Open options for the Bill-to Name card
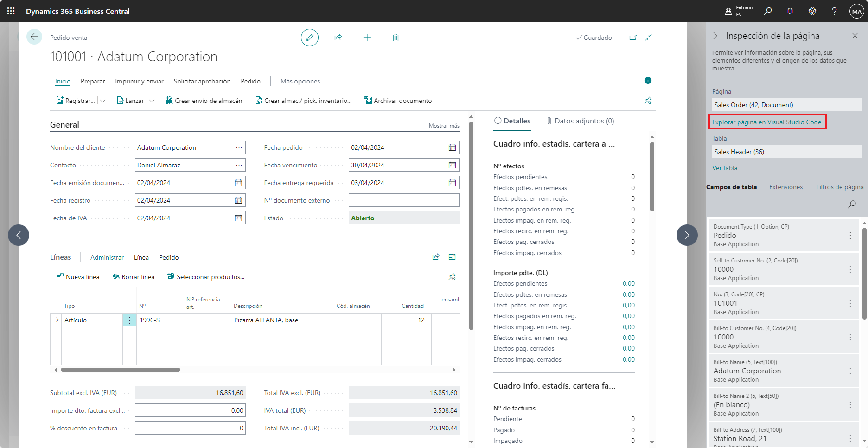Viewport: 868px width, 448px height. pos(850,371)
